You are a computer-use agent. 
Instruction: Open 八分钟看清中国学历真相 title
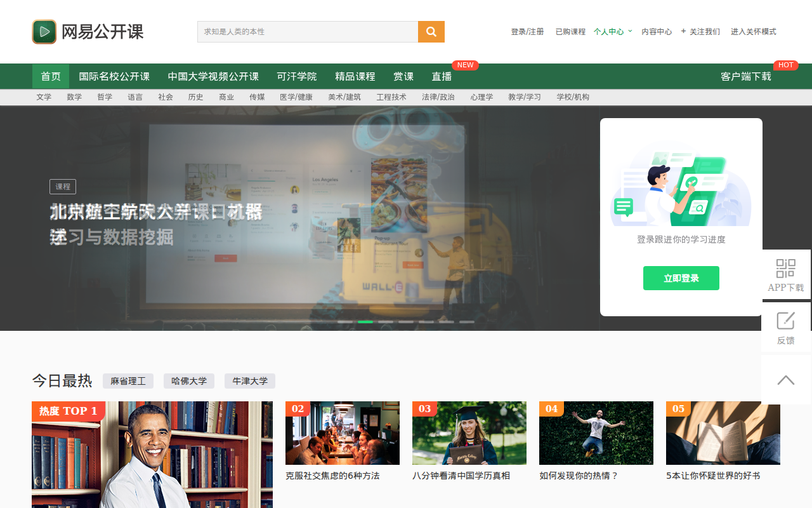pyautogui.click(x=461, y=476)
